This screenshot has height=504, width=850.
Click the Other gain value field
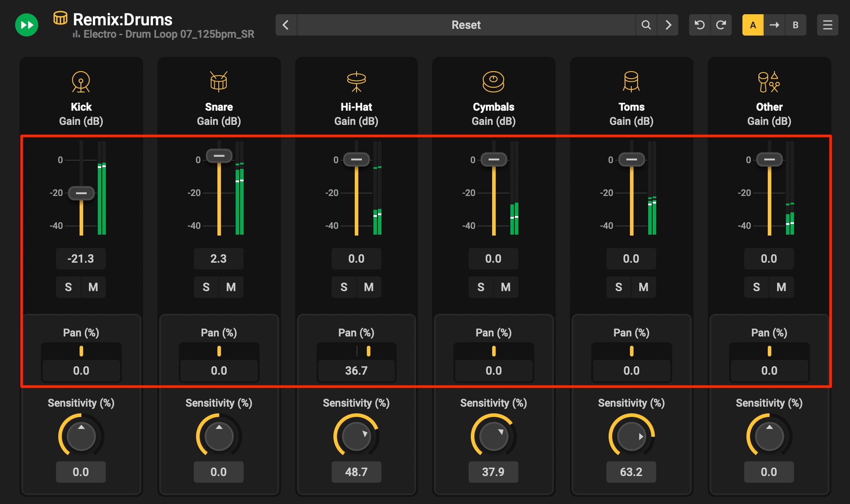click(769, 259)
